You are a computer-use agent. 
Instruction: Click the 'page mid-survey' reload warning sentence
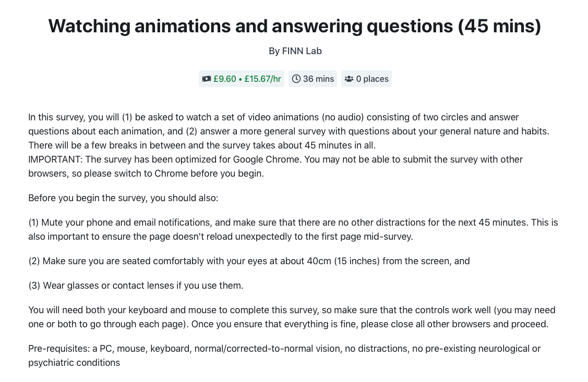tap(221, 236)
